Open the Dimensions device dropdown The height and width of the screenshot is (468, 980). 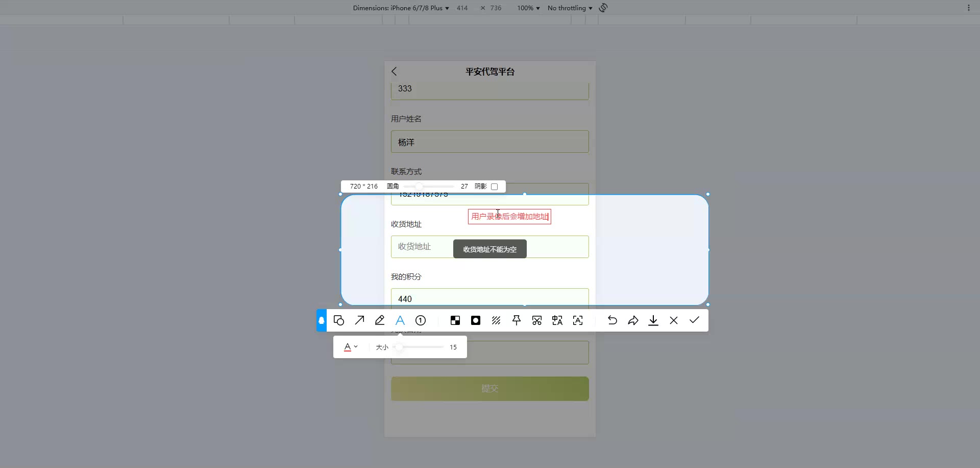point(401,8)
